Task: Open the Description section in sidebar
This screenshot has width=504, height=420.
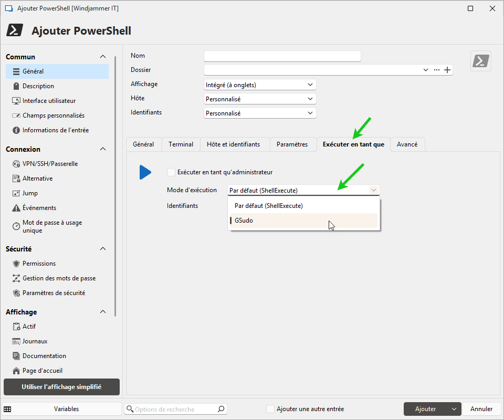Action: (x=38, y=86)
